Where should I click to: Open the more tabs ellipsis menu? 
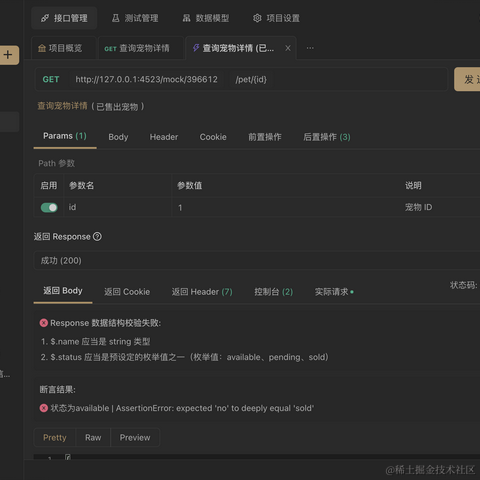pos(310,48)
